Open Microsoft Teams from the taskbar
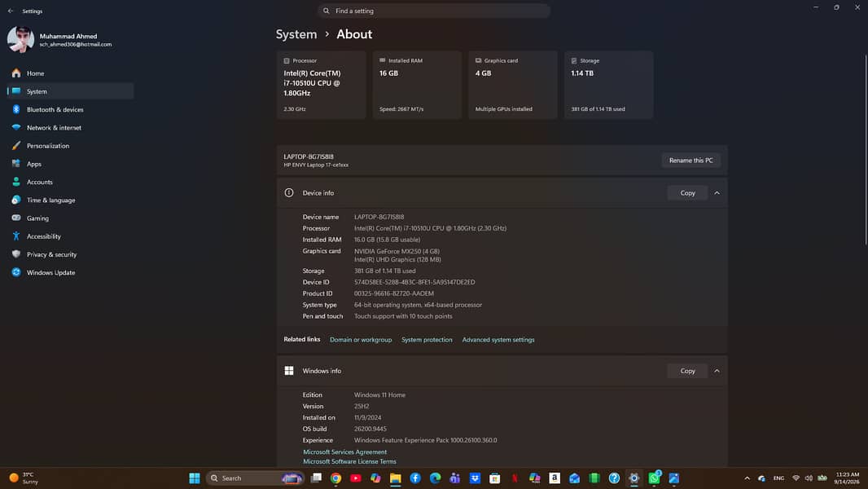Viewport: 868px width, 489px height. (x=455, y=478)
